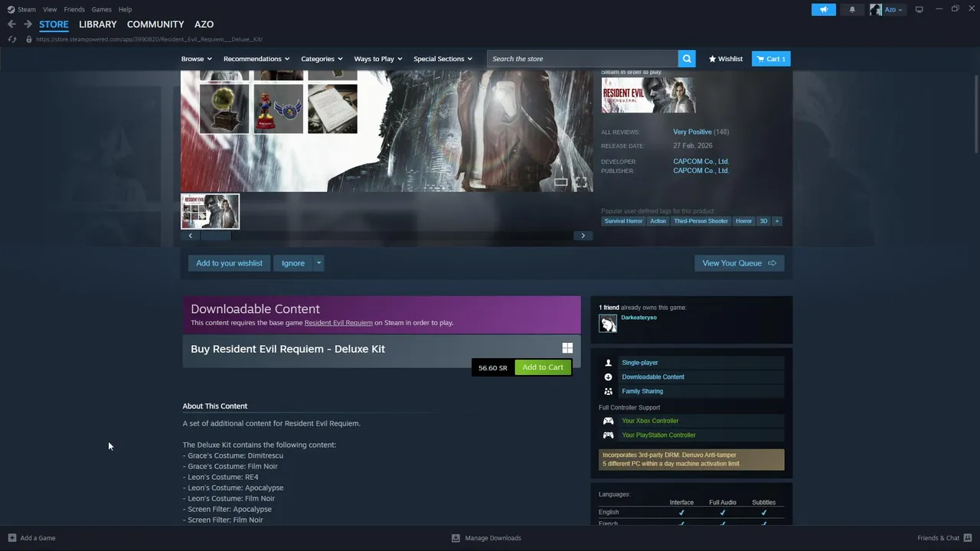The height and width of the screenshot is (551, 980).
Task: Click the CAPCOM developer link
Action: pyautogui.click(x=701, y=161)
